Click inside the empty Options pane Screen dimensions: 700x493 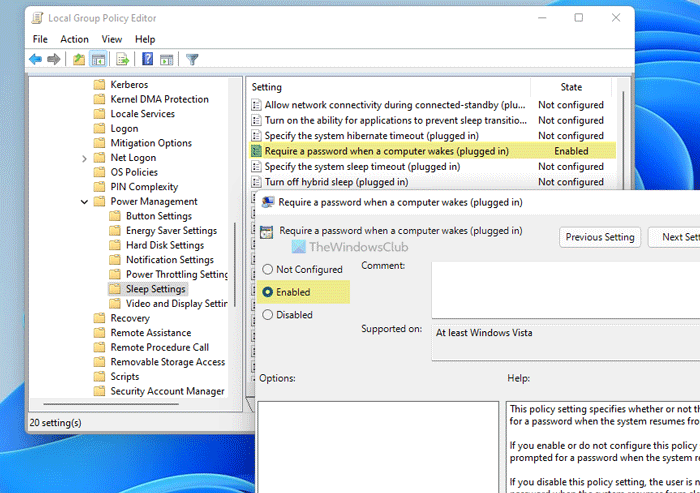coord(378,447)
